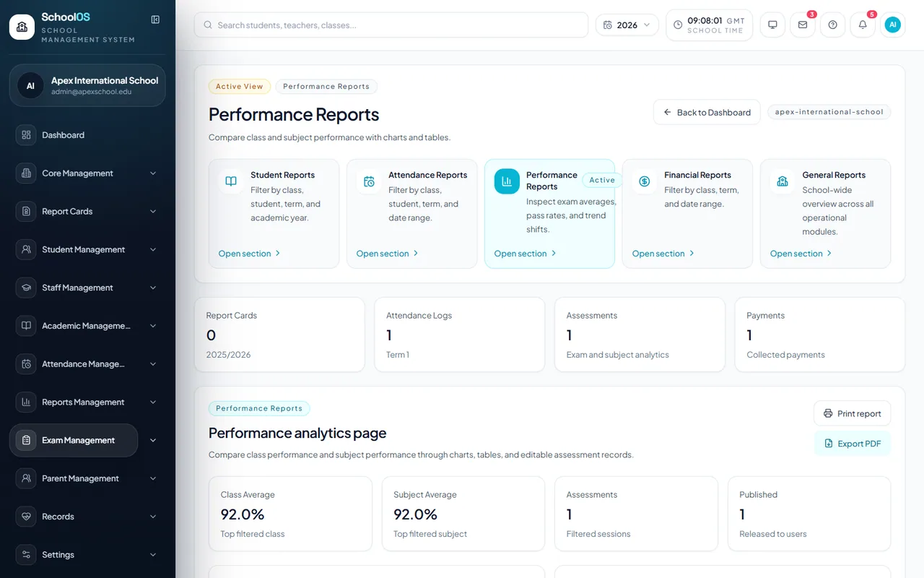Open section link under General Reports
This screenshot has height=578, width=924.
801,254
